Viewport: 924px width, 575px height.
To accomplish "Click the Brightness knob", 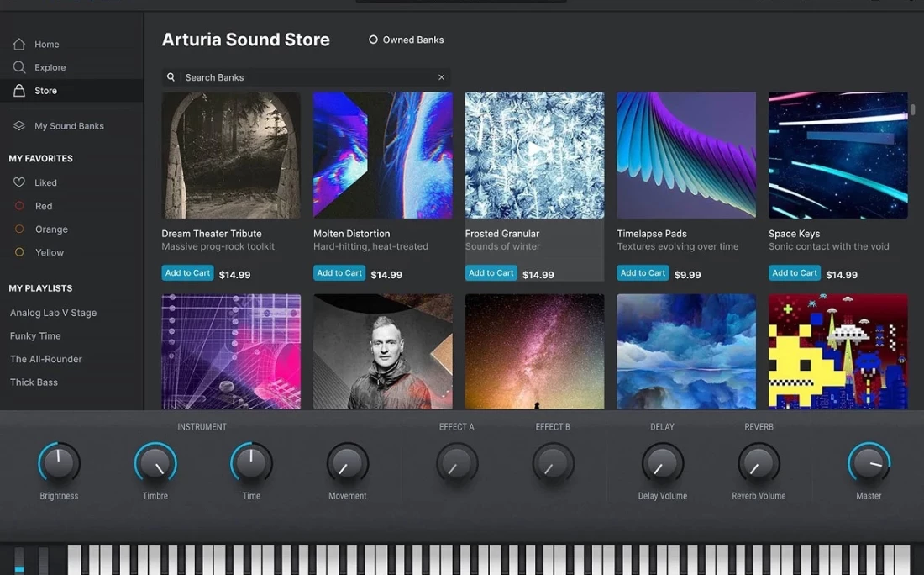I will [59, 463].
